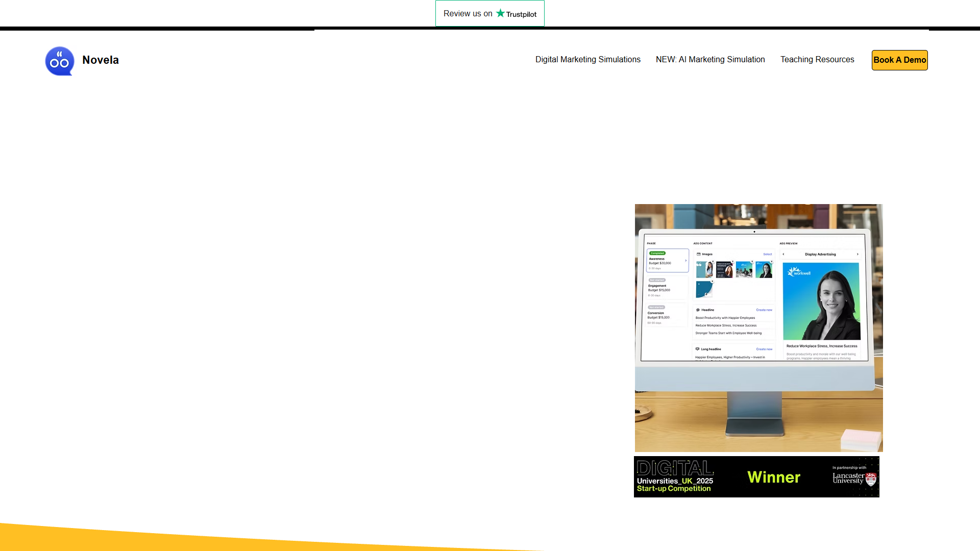Click the Long headline icon
Image resolution: width=980 pixels, height=551 pixels.
pos(697,349)
